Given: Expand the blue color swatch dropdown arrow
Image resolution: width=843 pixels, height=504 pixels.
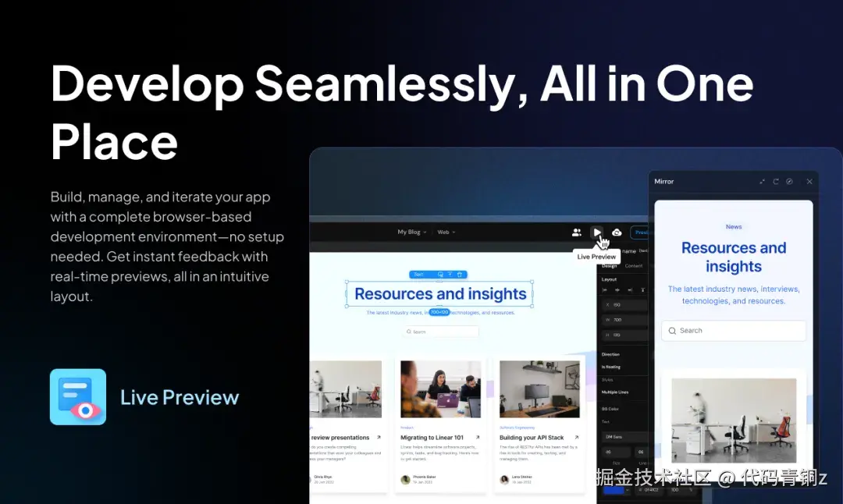Looking at the screenshot, I should (x=628, y=490).
